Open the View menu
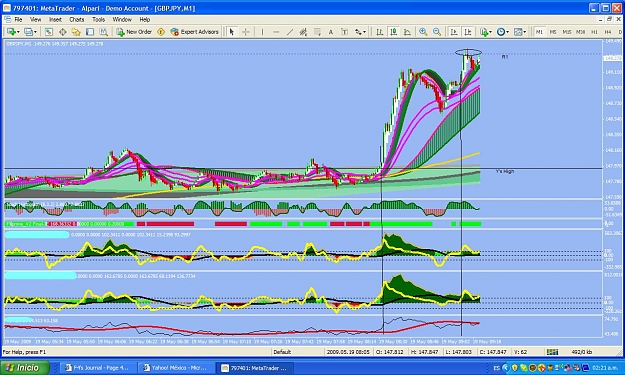The image size is (625, 375). [35, 20]
